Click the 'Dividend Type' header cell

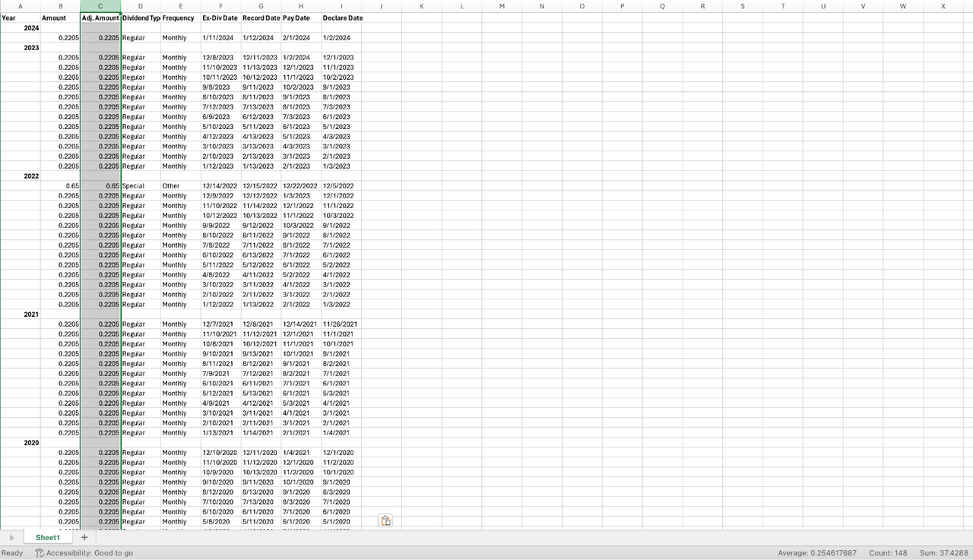(141, 17)
